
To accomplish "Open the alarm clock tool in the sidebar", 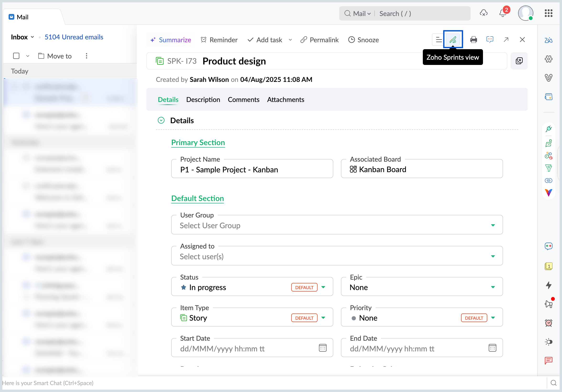I will coord(549,323).
